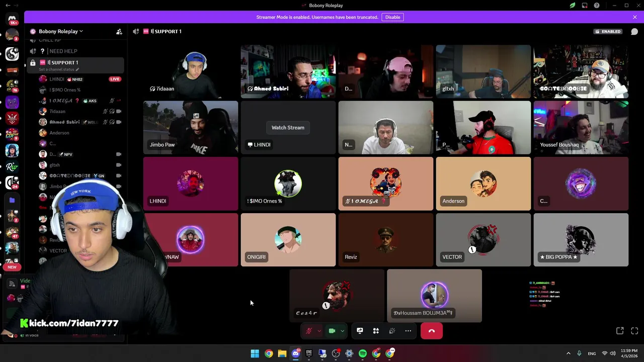Go back with the titlebar arrow
This screenshot has height=362, width=644.
tap(8, 6)
